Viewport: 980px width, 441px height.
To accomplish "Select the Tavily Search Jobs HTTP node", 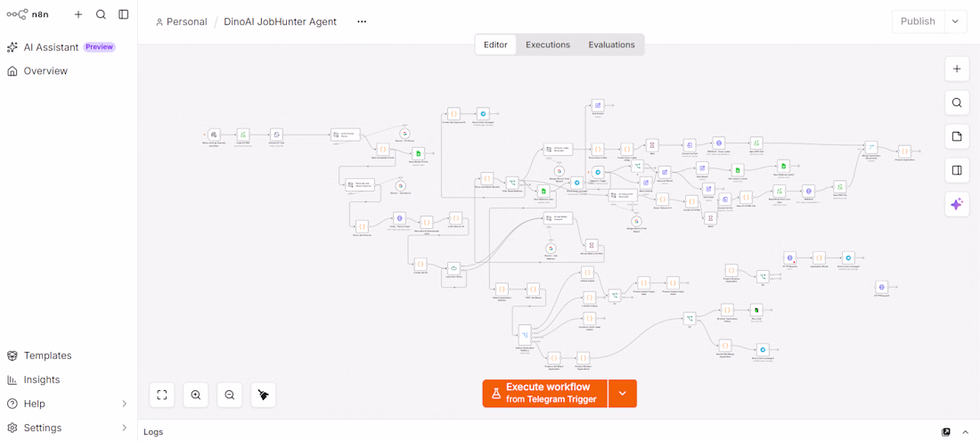I will [399, 218].
